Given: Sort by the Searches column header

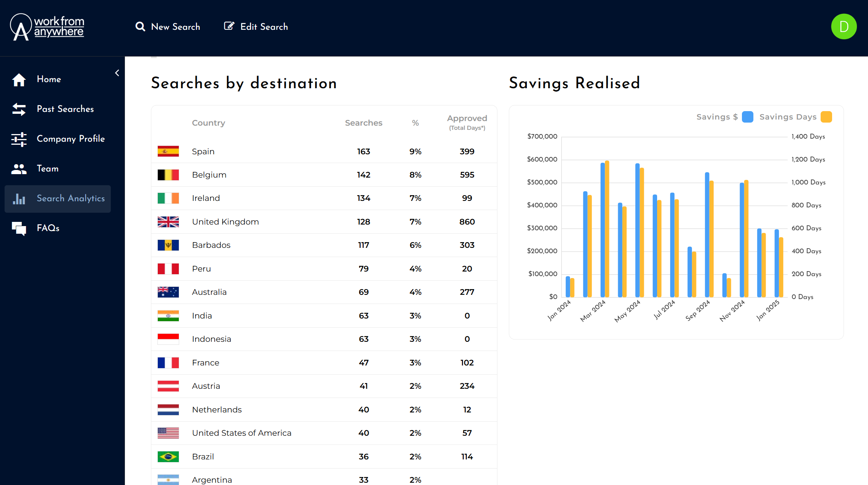Looking at the screenshot, I should pos(363,123).
